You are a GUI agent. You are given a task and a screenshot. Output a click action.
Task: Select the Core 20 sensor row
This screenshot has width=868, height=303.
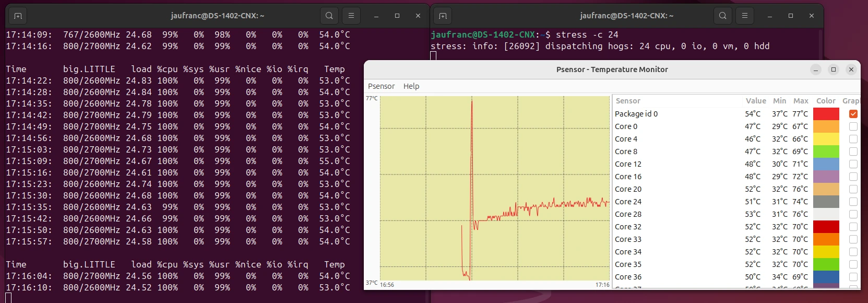(736, 189)
